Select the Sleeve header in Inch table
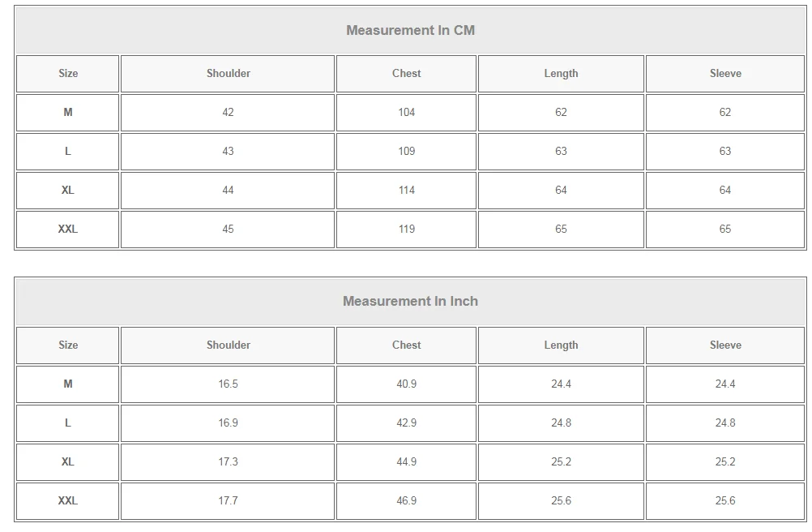The height and width of the screenshot is (532, 812). 725,345
